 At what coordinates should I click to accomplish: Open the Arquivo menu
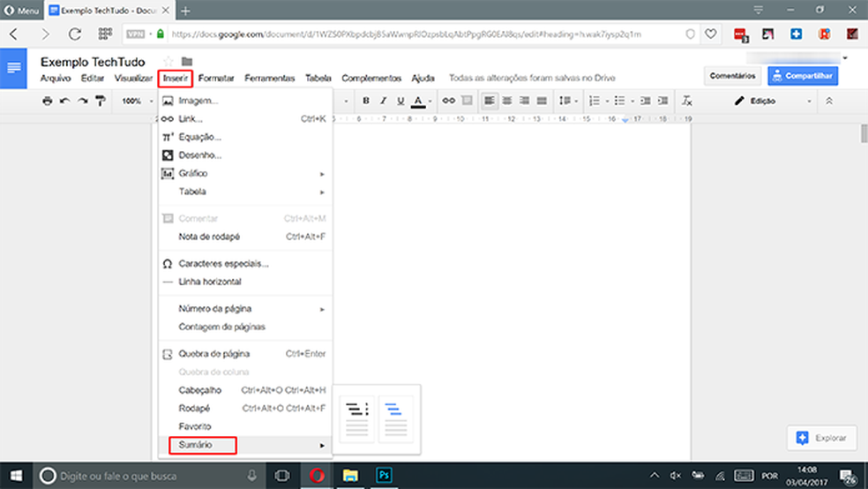point(56,78)
